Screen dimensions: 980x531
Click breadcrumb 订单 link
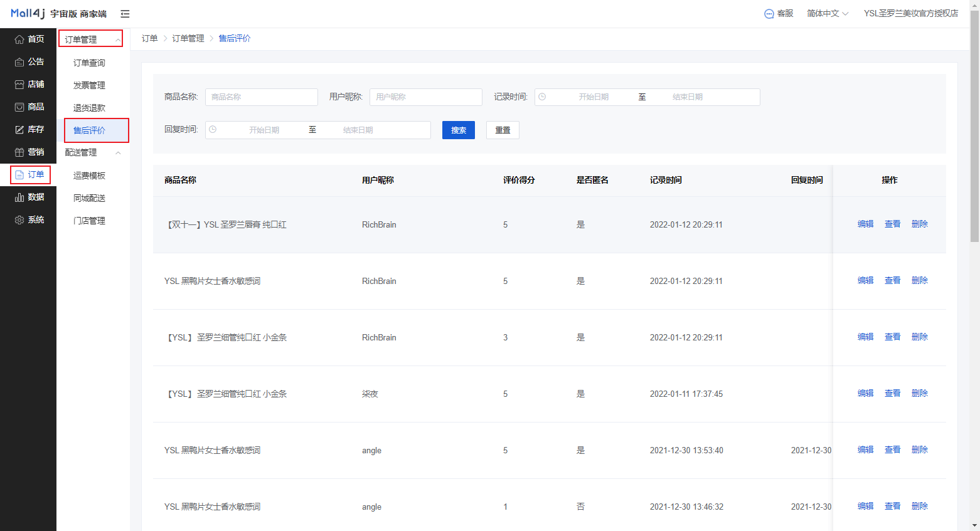click(x=150, y=38)
